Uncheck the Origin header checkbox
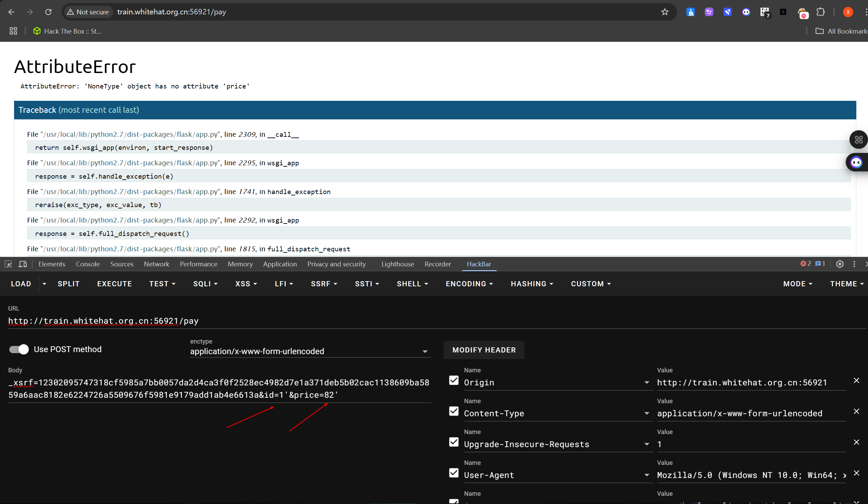The width and height of the screenshot is (868, 504). pos(454,380)
